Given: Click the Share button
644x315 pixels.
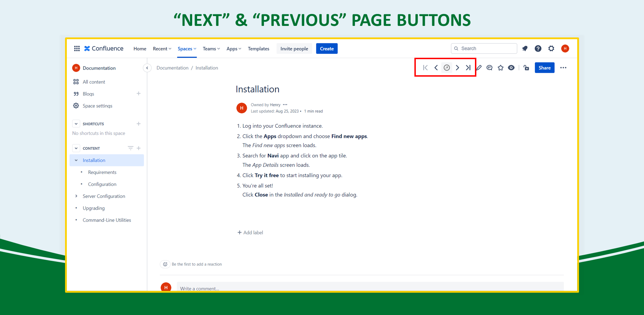Looking at the screenshot, I should 545,68.
